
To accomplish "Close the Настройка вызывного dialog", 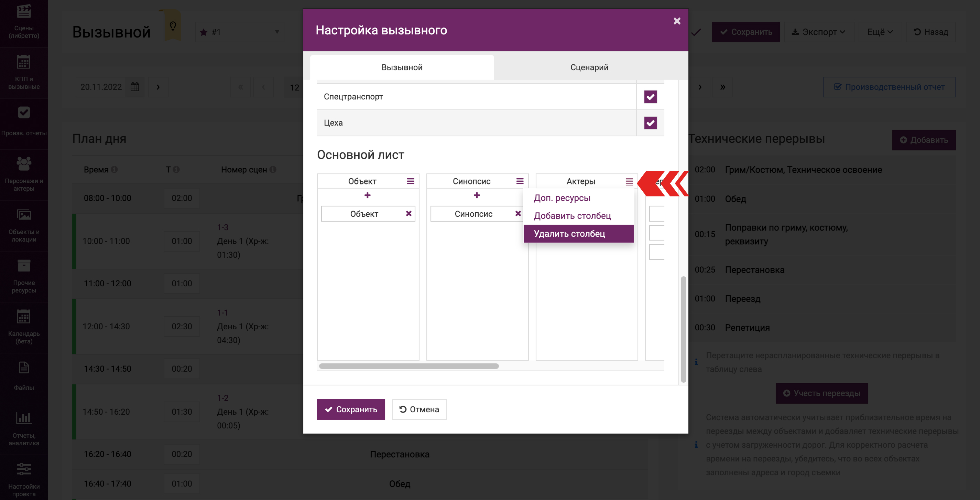I will [677, 21].
